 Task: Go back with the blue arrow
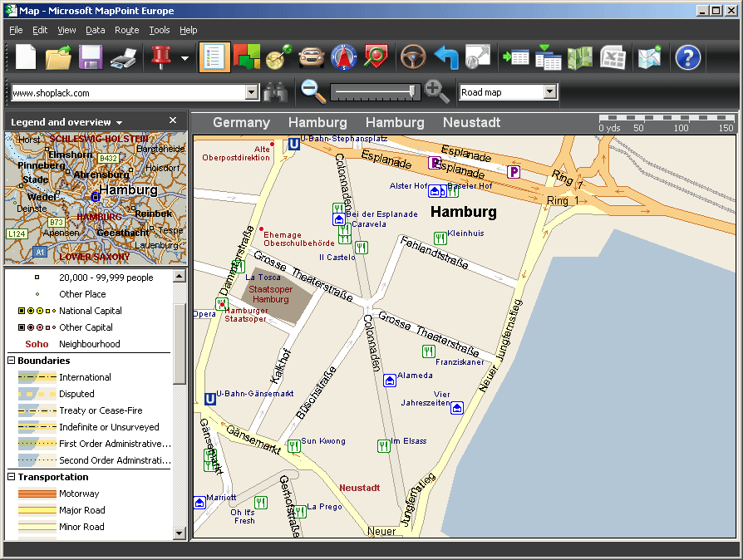[x=446, y=57]
